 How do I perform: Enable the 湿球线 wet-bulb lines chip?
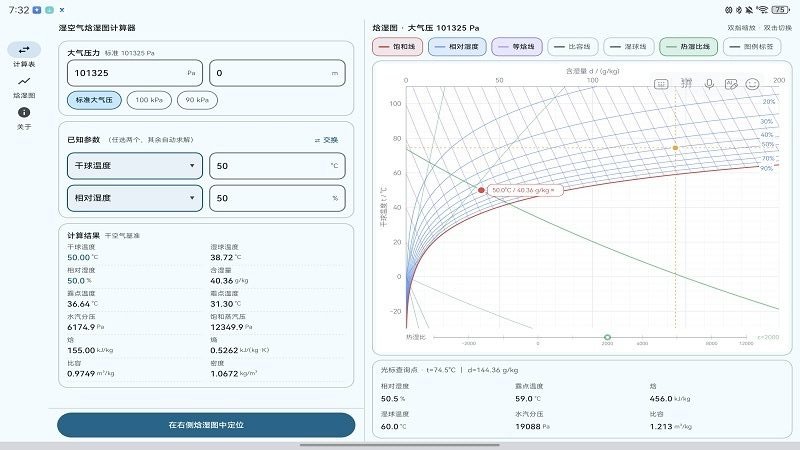[x=629, y=46]
